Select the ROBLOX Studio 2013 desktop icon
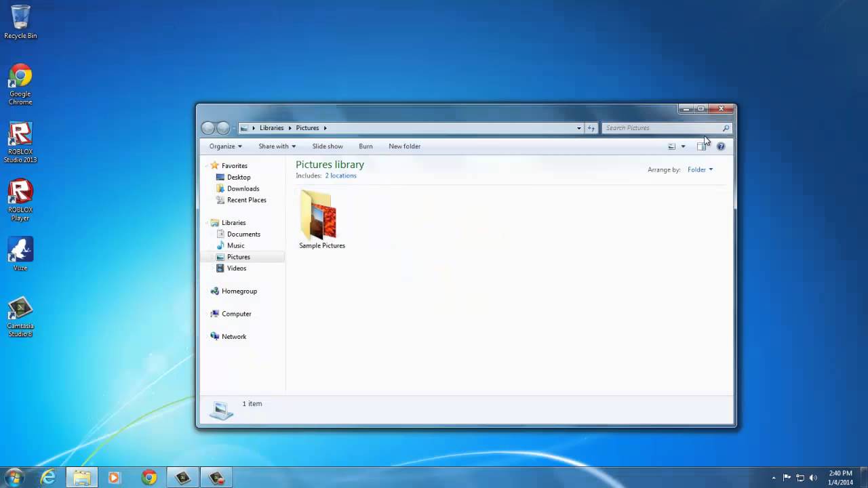Image resolution: width=868 pixels, height=488 pixels. coord(20,142)
